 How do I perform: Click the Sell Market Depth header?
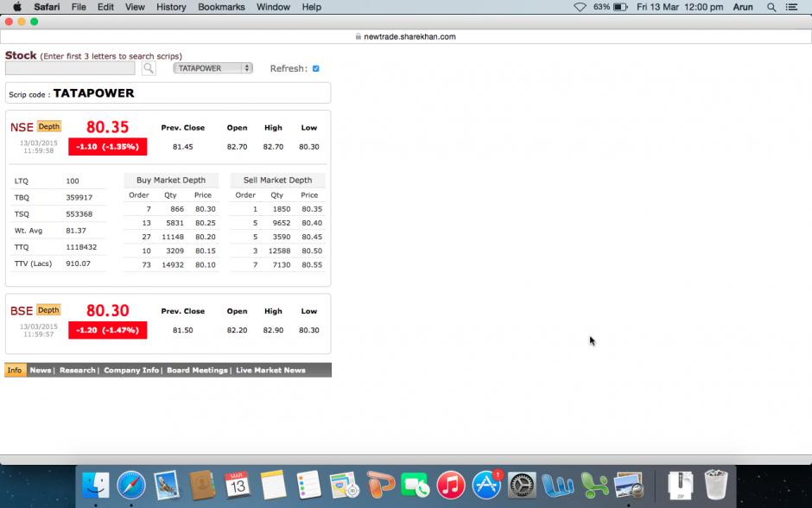277,181
